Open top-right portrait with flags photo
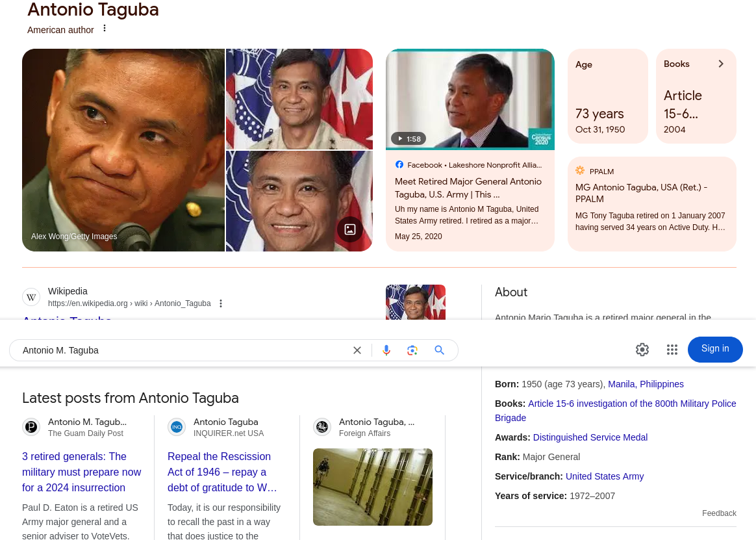This screenshot has height=540, width=756. tap(299, 99)
